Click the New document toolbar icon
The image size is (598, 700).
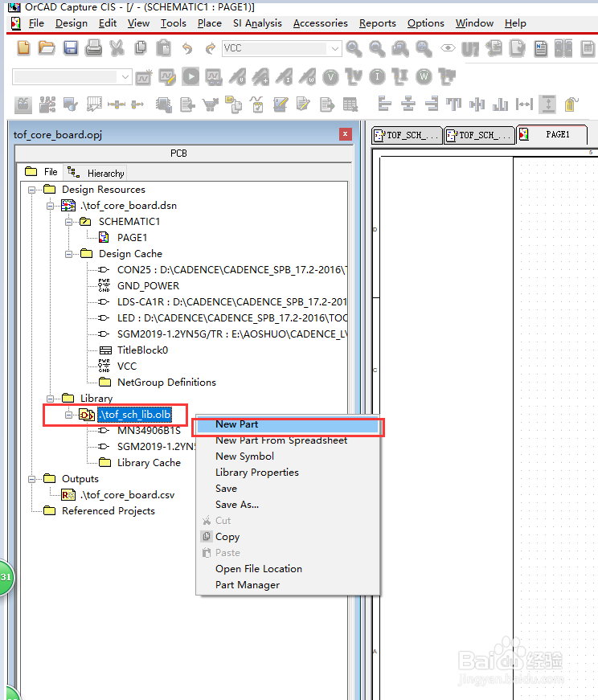pyautogui.click(x=23, y=47)
